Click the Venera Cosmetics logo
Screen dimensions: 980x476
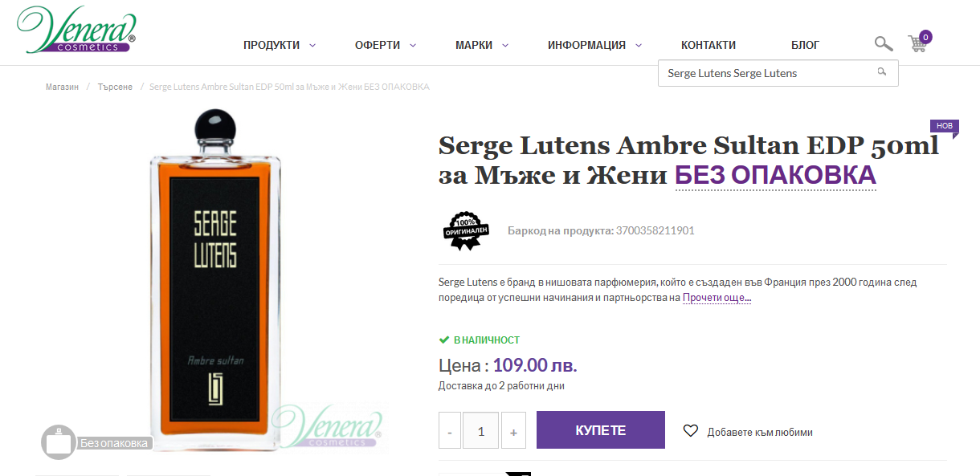pyautogui.click(x=76, y=30)
